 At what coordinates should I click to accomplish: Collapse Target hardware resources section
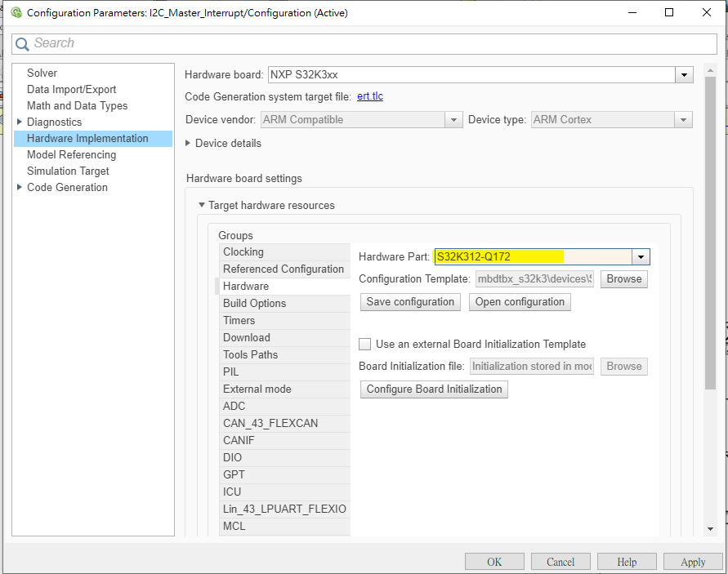201,205
